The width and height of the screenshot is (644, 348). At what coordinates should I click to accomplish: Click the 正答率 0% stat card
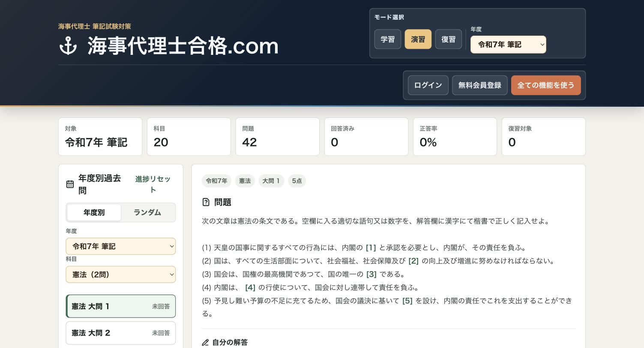455,137
